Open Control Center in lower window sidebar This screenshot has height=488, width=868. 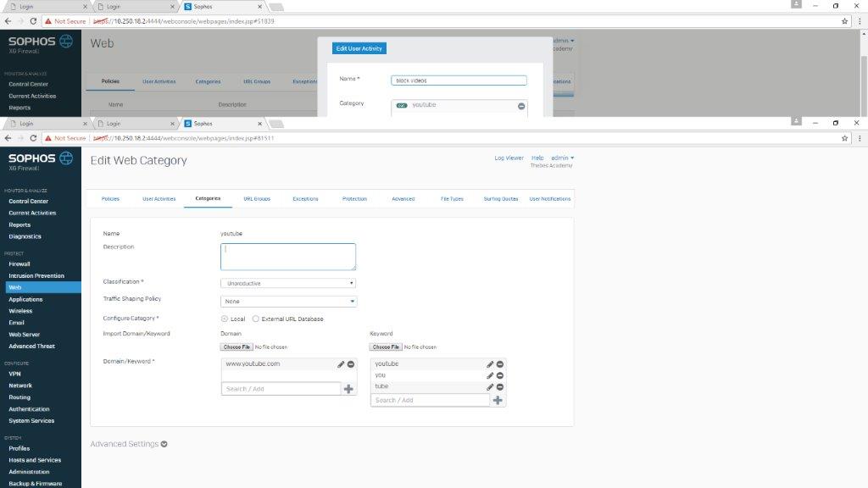pos(28,202)
